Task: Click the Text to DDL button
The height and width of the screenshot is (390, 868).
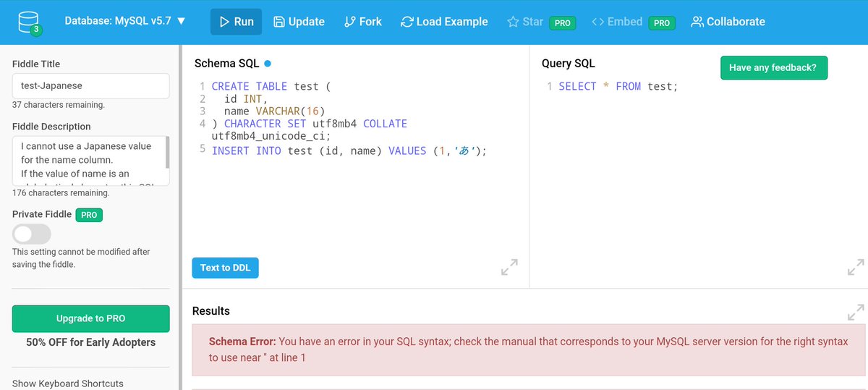Action: [225, 268]
